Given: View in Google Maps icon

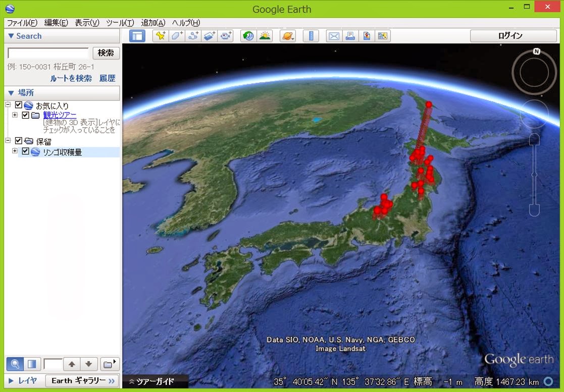Looking at the screenshot, I should tap(382, 36).
